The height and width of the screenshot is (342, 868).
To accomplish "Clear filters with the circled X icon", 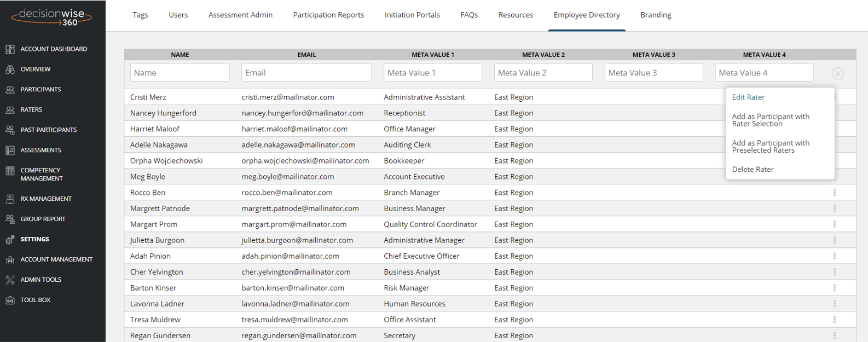I will pyautogui.click(x=837, y=73).
